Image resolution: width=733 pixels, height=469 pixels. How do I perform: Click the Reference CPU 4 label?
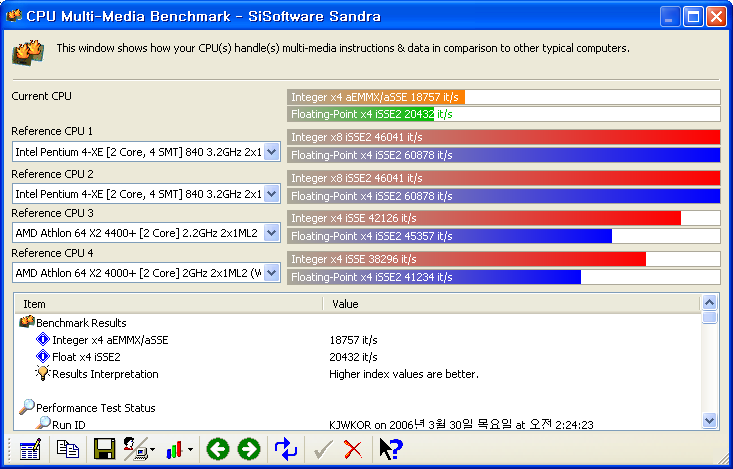[52, 253]
